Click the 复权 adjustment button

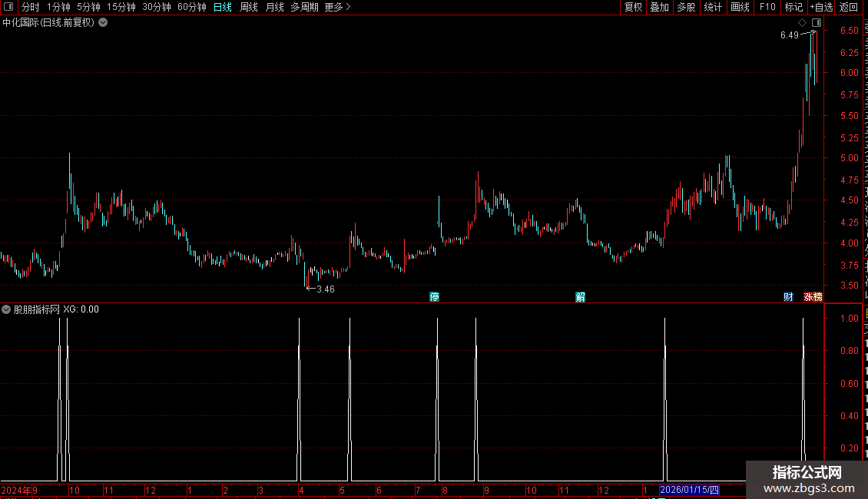click(x=633, y=7)
